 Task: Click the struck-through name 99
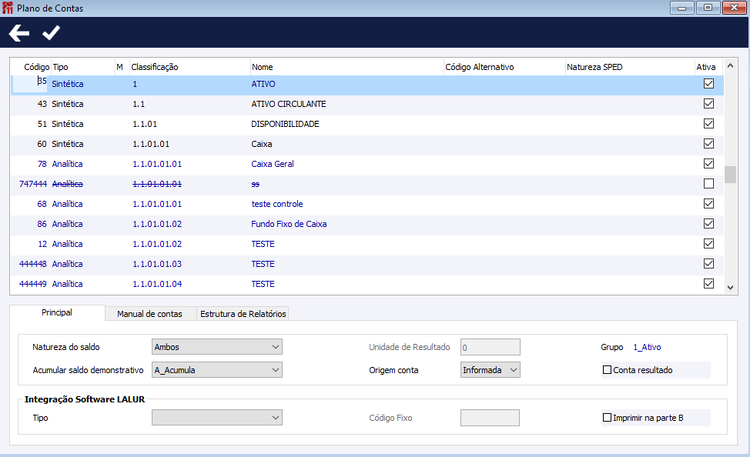(255, 184)
